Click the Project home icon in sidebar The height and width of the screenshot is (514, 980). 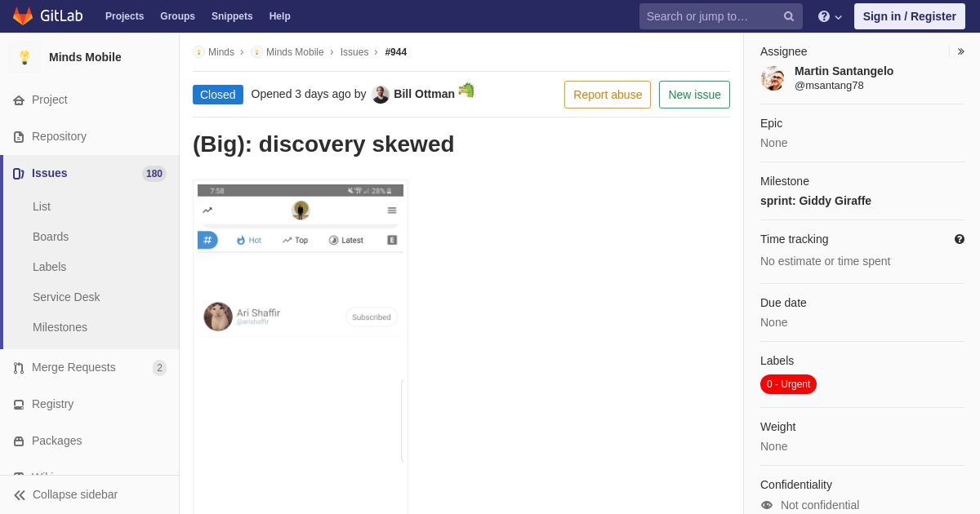point(19,100)
